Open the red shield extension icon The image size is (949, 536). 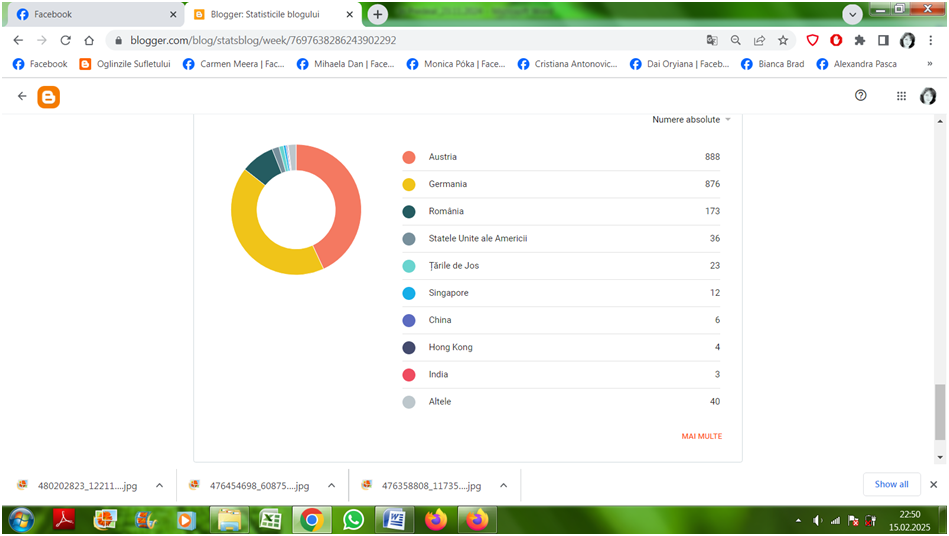point(813,40)
